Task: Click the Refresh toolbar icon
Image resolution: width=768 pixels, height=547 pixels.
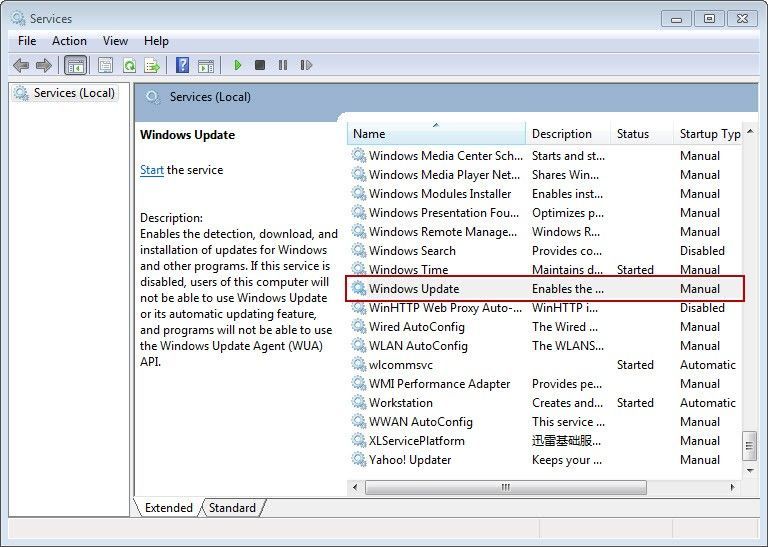Action: [x=129, y=65]
